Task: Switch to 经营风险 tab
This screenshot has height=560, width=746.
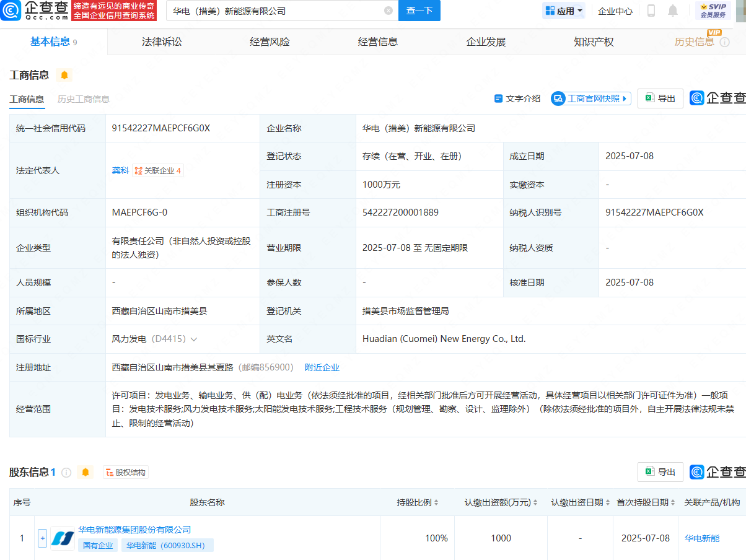Action: [270, 42]
